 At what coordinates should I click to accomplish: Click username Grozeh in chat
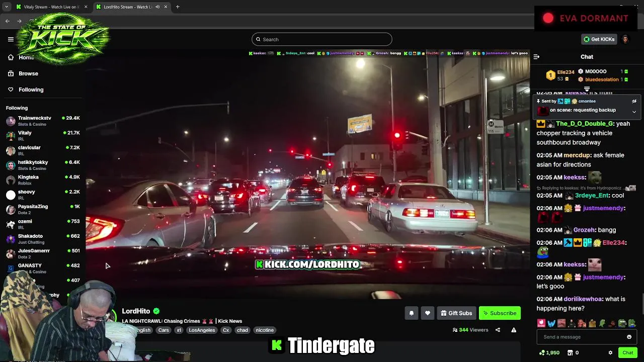(585, 230)
